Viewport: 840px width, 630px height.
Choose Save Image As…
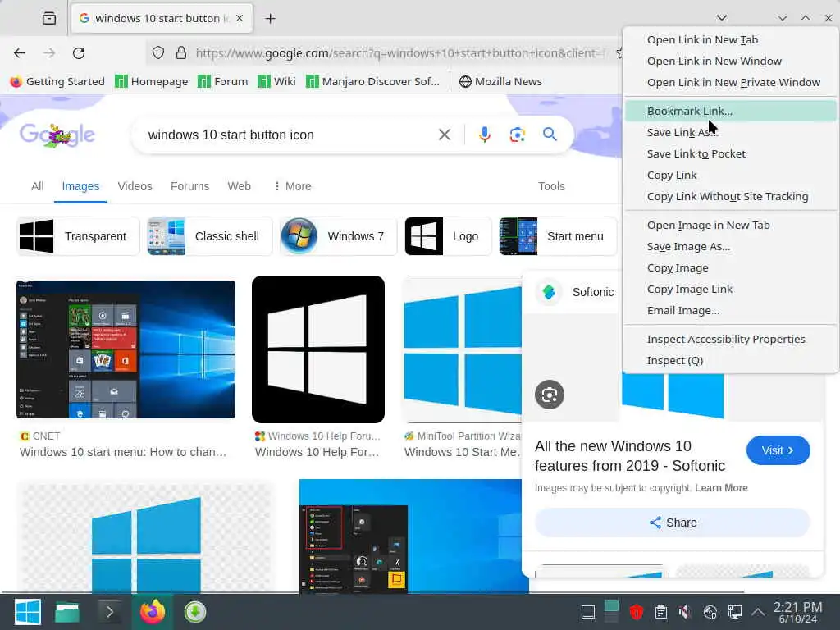coord(730,246)
